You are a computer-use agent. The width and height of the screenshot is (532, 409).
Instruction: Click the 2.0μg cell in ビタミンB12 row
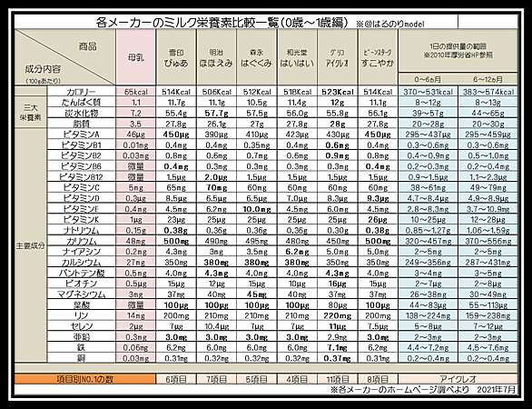tap(216, 177)
